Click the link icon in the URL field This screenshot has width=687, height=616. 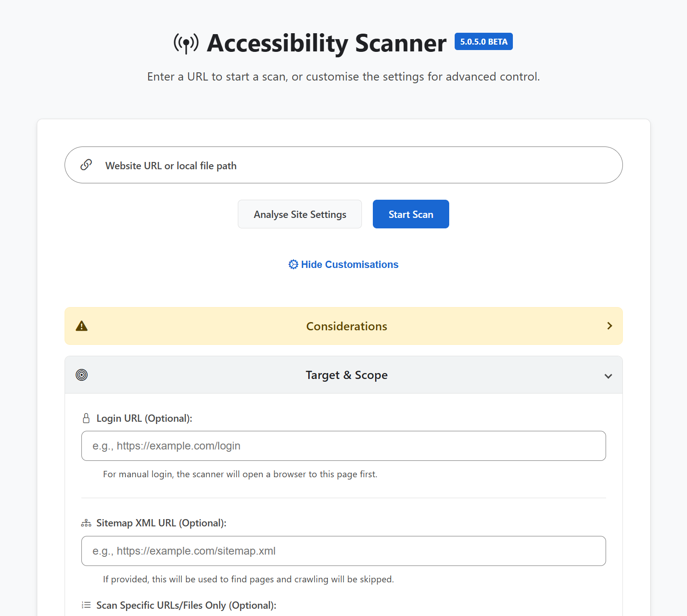(x=86, y=165)
